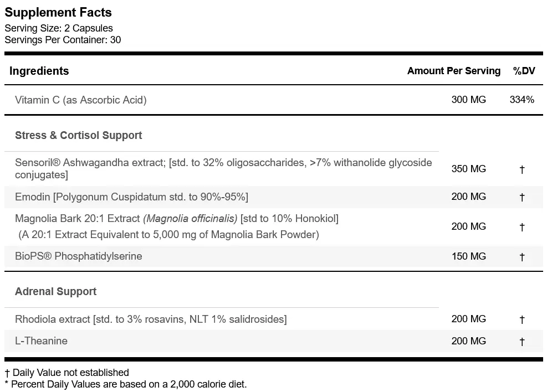Click the Ingredients column header

pos(39,71)
